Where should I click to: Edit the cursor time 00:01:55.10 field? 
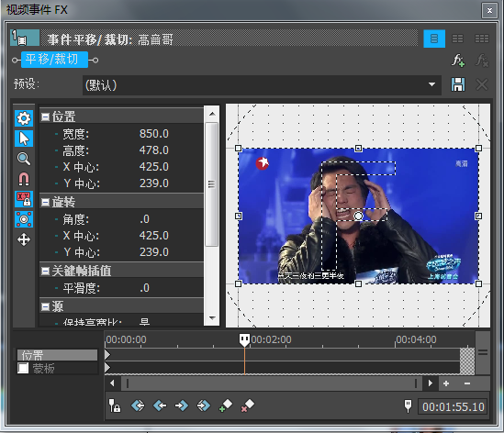[454, 407]
